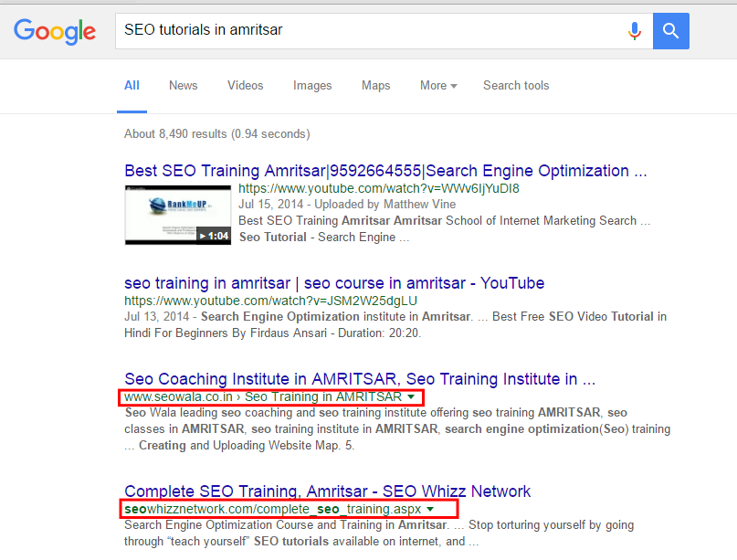
Task: Open the Seo Coaching Institute in AMRITSAR result
Action: click(x=360, y=379)
